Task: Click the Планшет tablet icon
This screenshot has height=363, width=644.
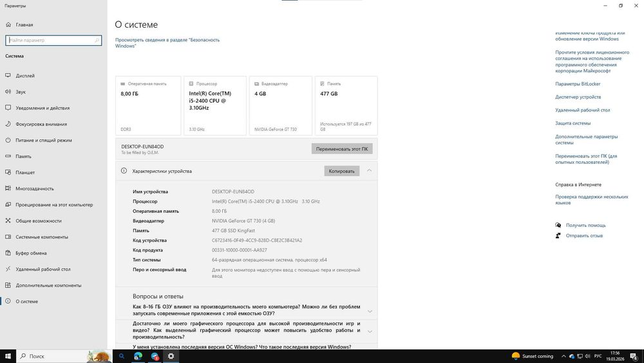Action: click(8, 172)
